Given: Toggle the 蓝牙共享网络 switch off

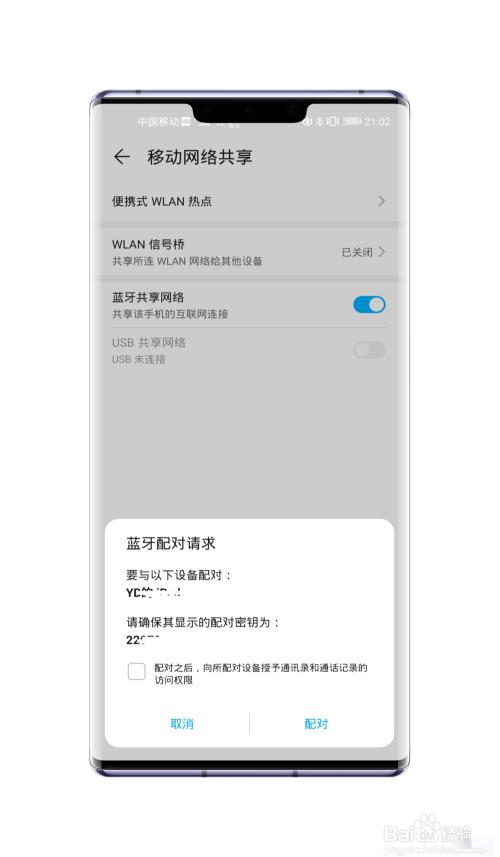Looking at the screenshot, I should click(369, 304).
